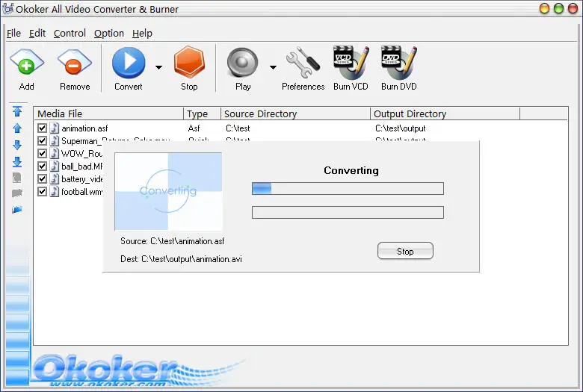Click the lower empty progress bar

pos(348,212)
